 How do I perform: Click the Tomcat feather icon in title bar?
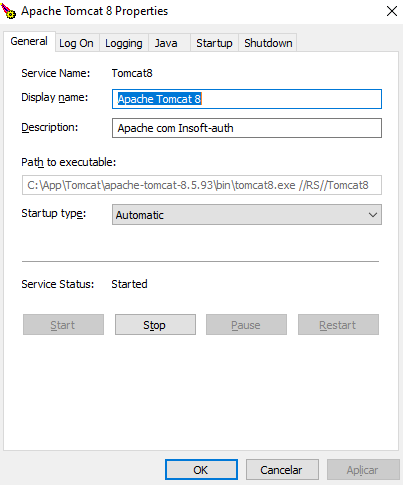[8, 11]
